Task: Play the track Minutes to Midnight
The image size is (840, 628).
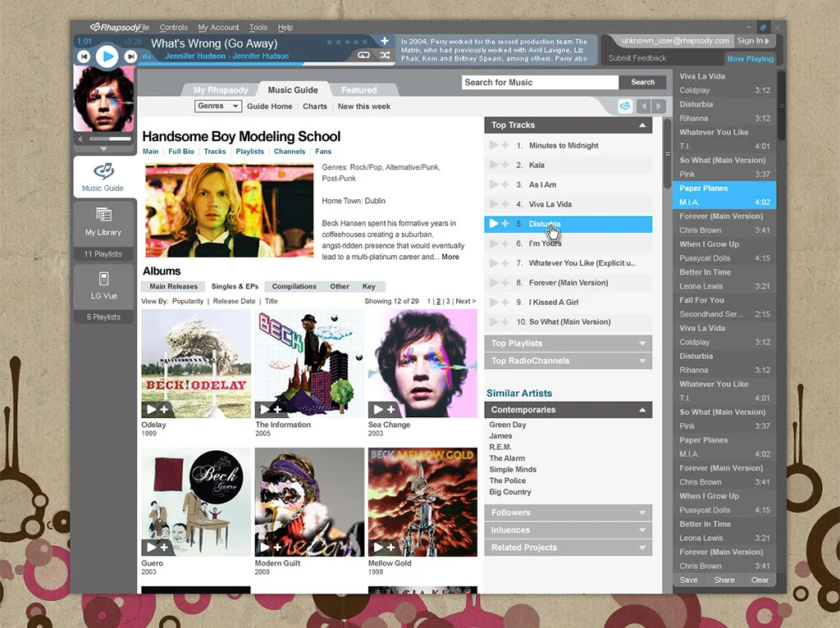Action: pos(493,145)
